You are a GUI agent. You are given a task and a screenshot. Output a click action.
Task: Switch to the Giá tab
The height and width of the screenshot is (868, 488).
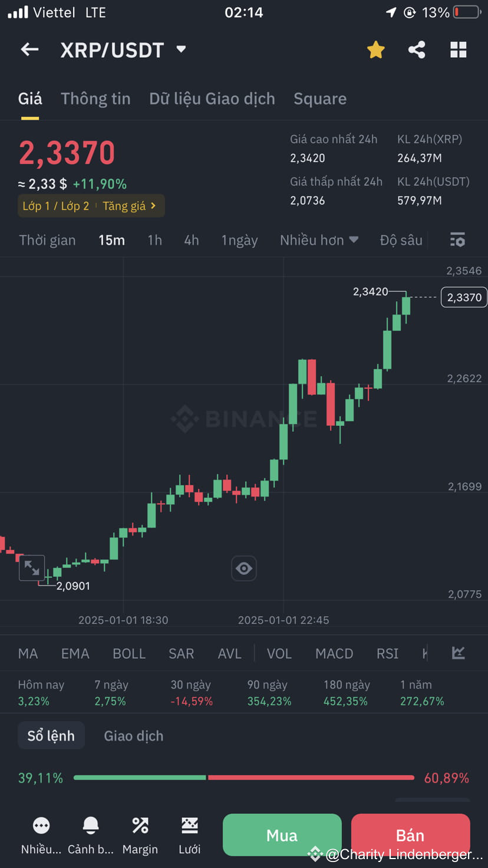(30, 98)
